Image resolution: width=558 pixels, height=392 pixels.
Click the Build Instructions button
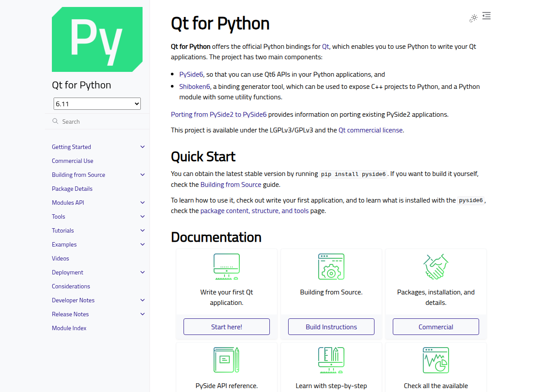coord(331,327)
